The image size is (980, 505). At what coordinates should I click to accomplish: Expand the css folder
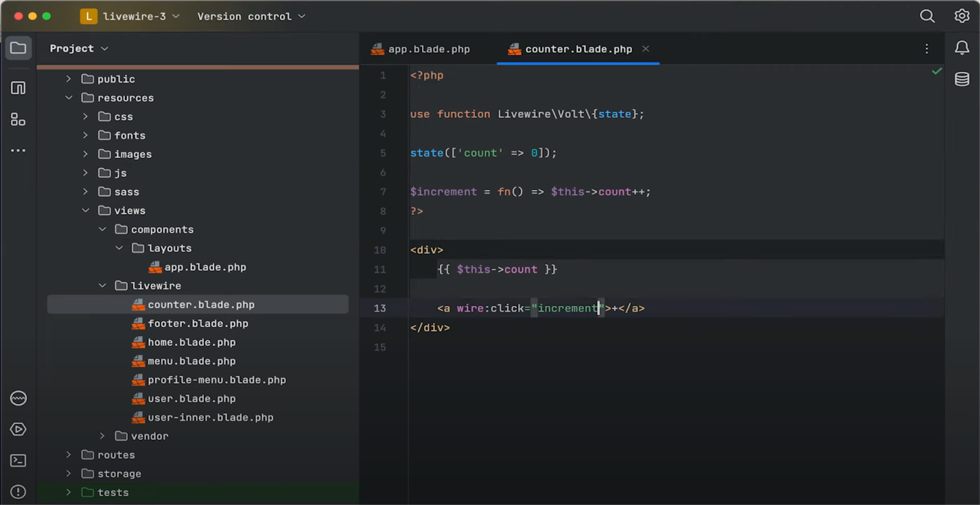point(85,116)
